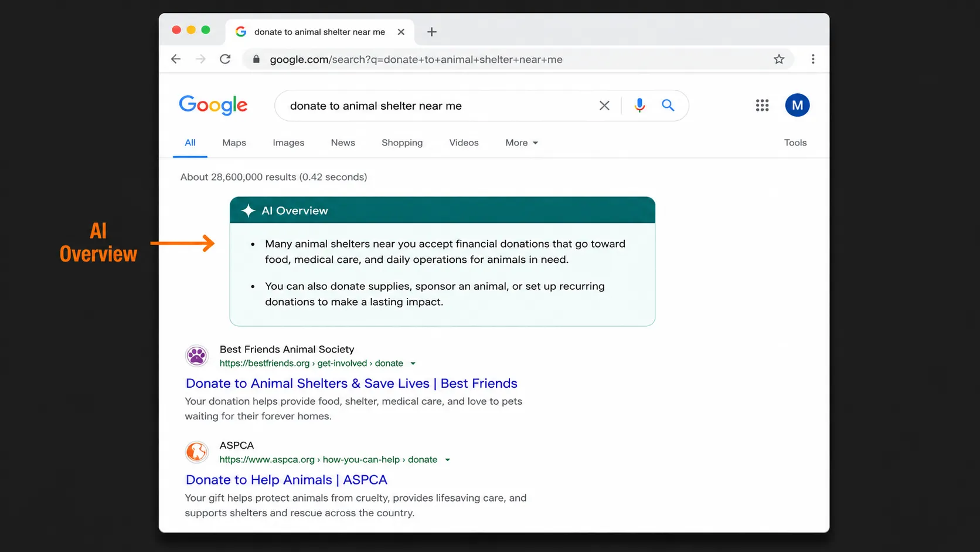Open a new tab with plus button
The height and width of the screenshot is (552, 980).
tap(432, 32)
